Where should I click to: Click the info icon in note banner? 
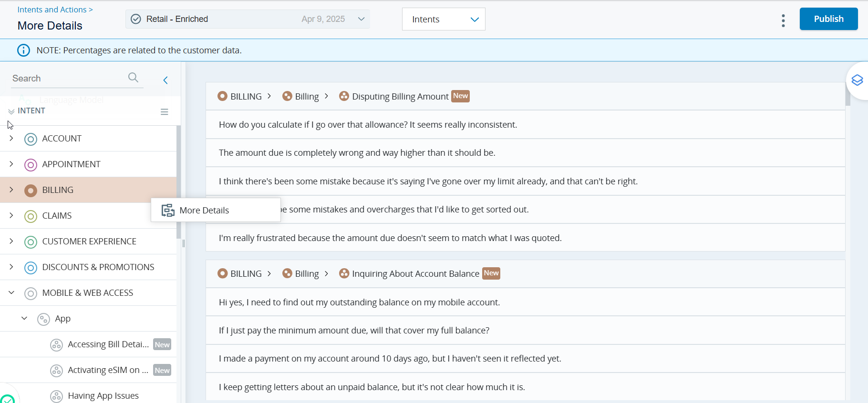coord(23,50)
